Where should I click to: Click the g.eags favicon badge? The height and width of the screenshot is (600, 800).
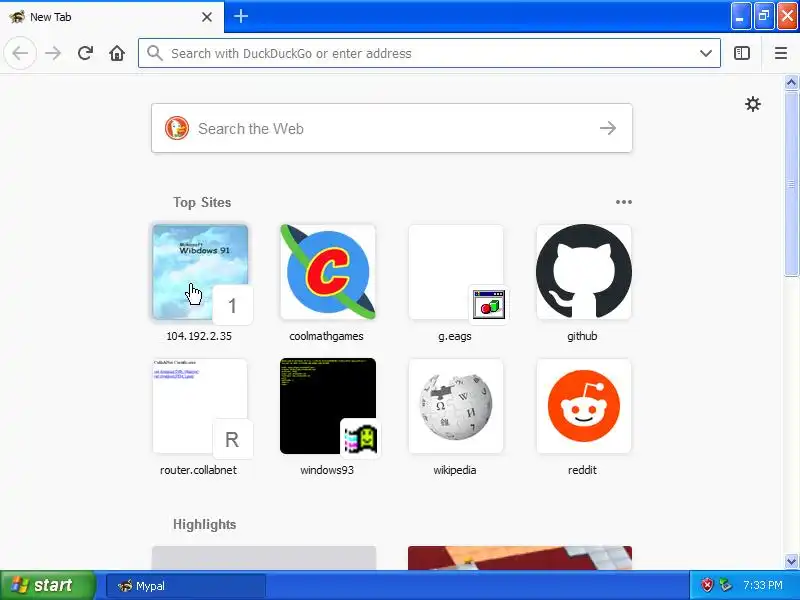[488, 305]
